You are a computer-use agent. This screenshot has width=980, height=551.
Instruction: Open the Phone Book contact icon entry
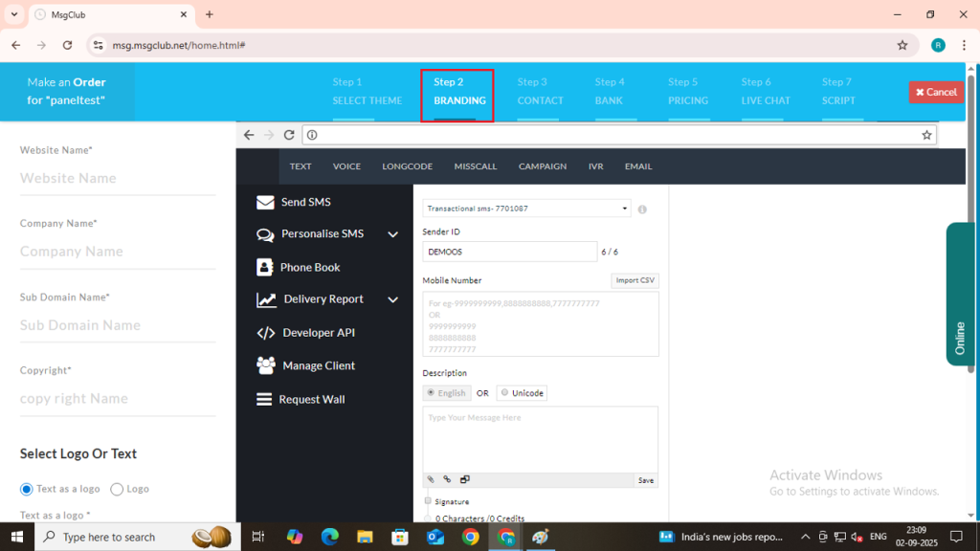click(299, 268)
